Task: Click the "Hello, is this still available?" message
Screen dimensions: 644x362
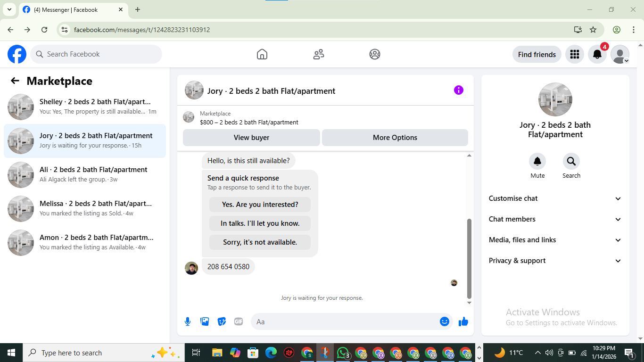Action: 248,161
